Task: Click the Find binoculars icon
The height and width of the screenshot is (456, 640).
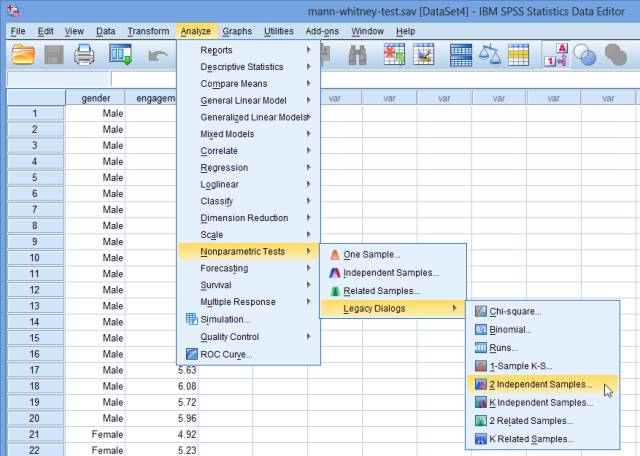Action: tap(357, 55)
